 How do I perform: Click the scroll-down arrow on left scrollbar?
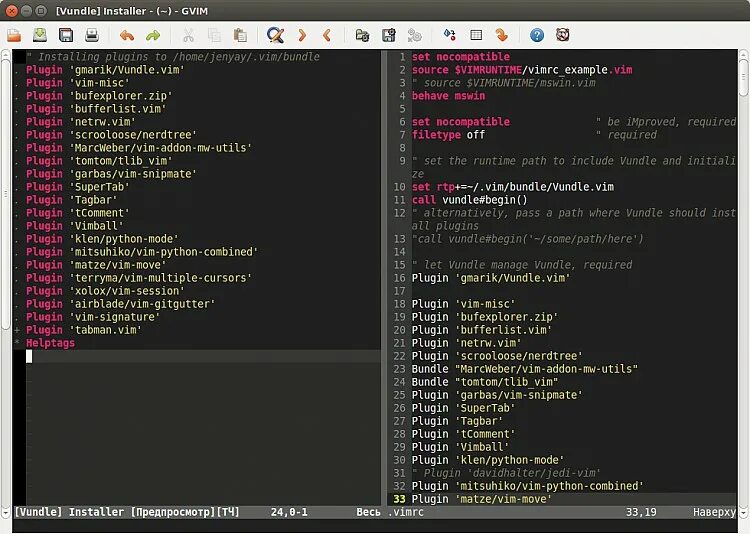5,512
